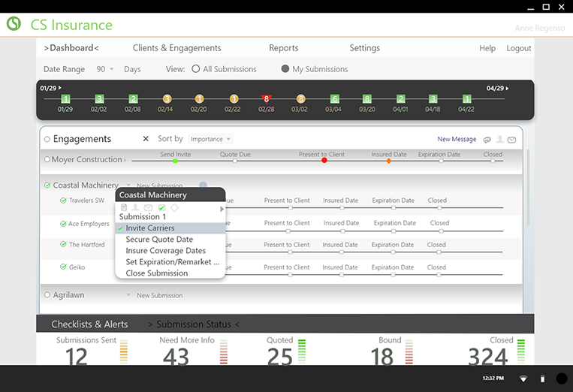Screen dimensions: 573x392
Task: Click the document icon in Coastal Machinery popup
Action: [124, 207]
